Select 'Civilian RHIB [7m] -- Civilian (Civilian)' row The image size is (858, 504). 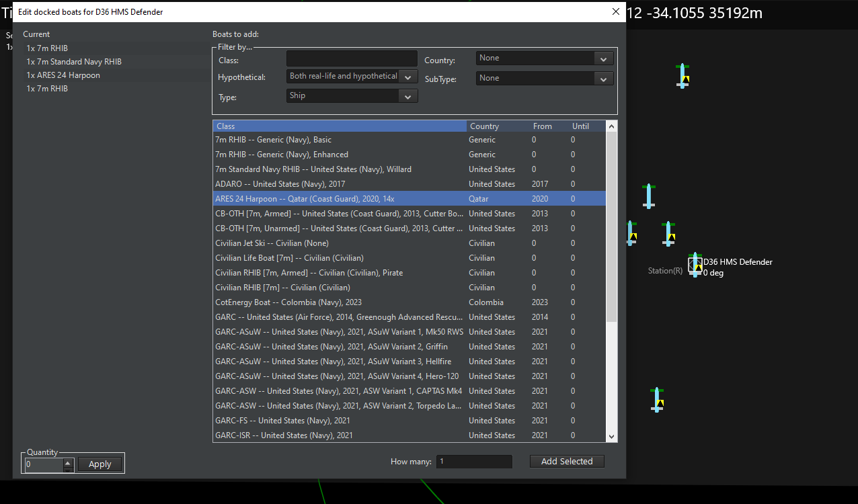(x=409, y=288)
